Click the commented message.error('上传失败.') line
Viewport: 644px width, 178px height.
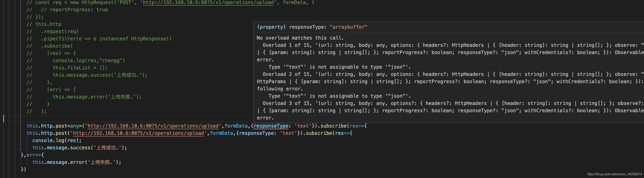(84, 97)
